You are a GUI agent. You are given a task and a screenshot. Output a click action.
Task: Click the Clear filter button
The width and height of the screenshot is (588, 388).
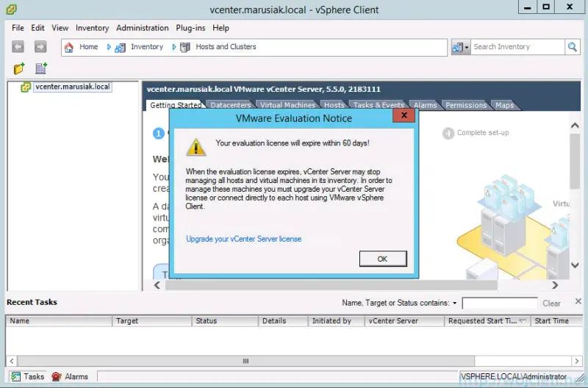pos(551,303)
